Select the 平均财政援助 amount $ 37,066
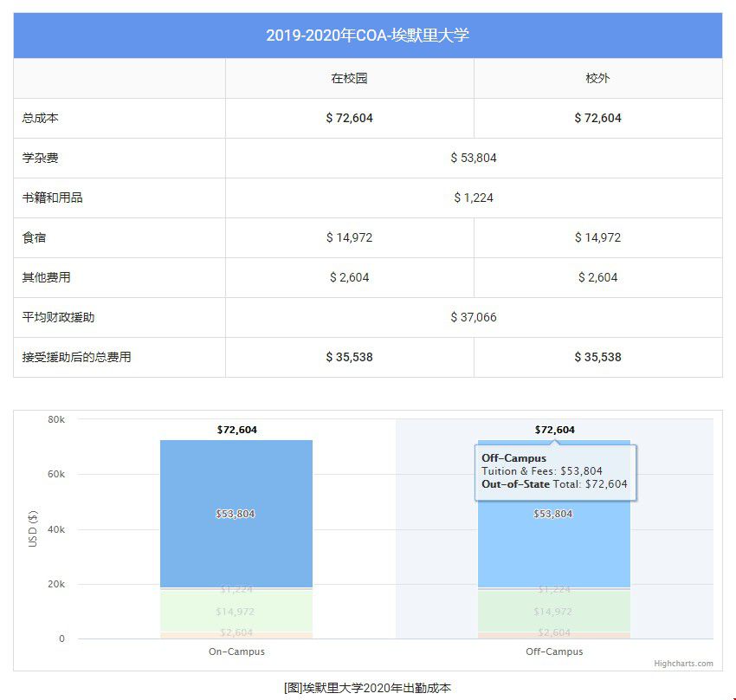The height and width of the screenshot is (700, 736). click(x=473, y=317)
